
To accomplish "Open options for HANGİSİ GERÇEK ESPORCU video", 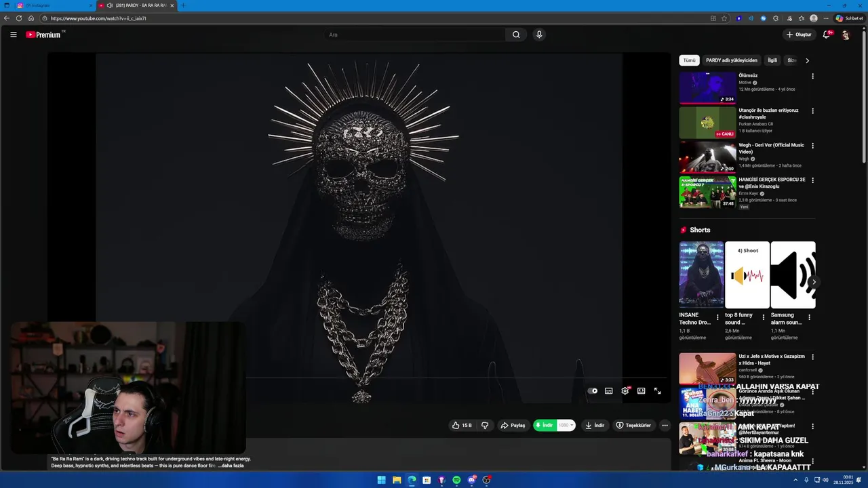I will [x=812, y=180].
